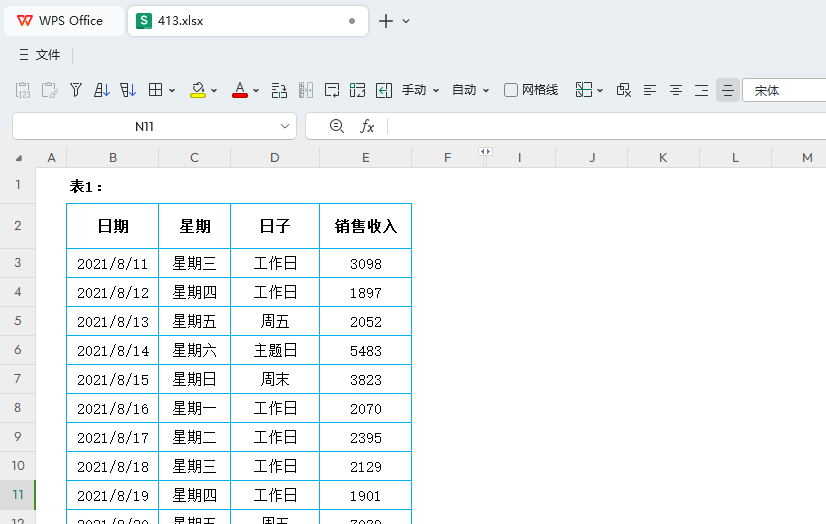Click into the formula bar input
The width and height of the screenshot is (826, 524).
(607, 126)
